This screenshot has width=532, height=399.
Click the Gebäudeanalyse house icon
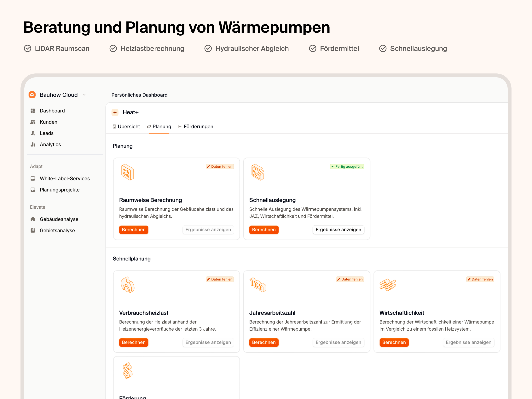[x=33, y=219]
